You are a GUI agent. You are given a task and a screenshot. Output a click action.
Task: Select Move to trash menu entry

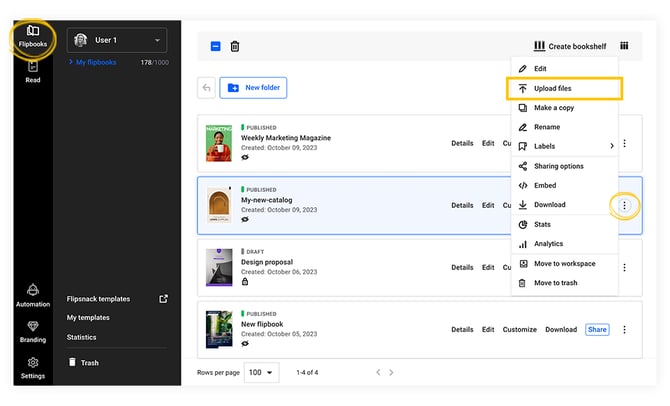coord(564,283)
